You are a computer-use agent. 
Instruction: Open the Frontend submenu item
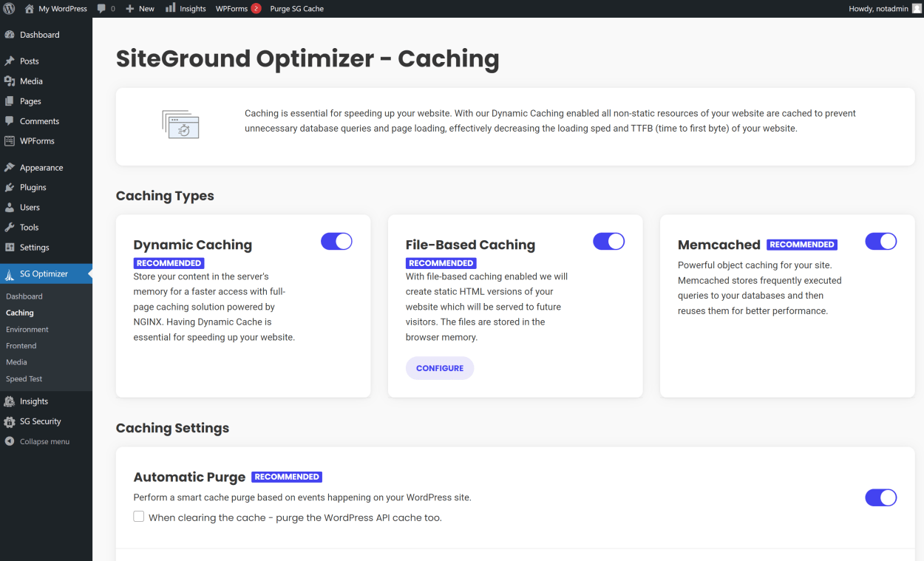point(21,346)
